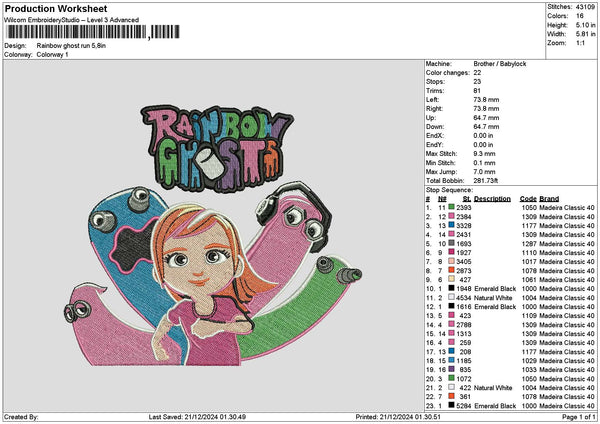Select the blue swatch beside stitch count 3328

tap(452, 225)
